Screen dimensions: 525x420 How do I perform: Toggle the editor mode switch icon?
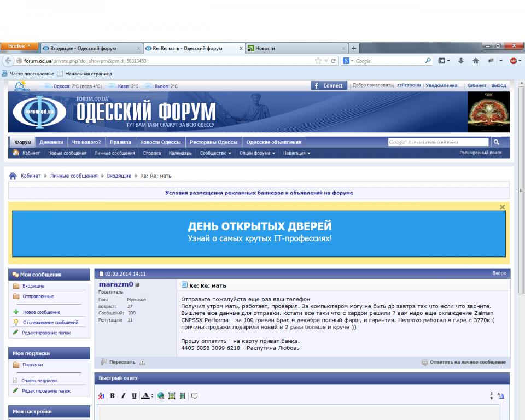pos(501,396)
